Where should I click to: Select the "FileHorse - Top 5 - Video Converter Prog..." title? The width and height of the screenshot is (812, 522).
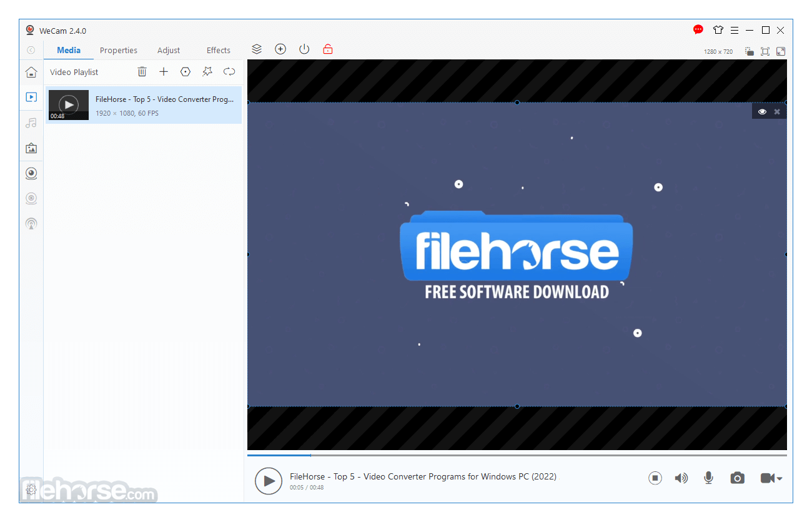click(x=165, y=99)
